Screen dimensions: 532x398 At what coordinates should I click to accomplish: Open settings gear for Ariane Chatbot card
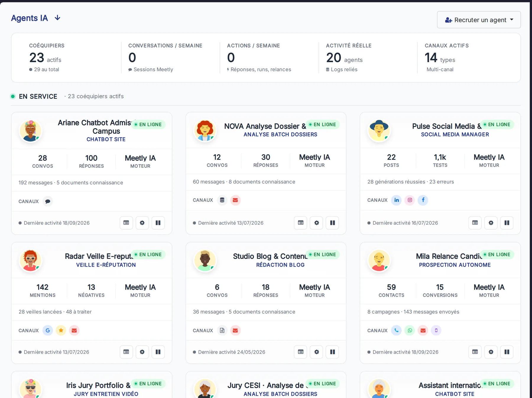pos(142,223)
